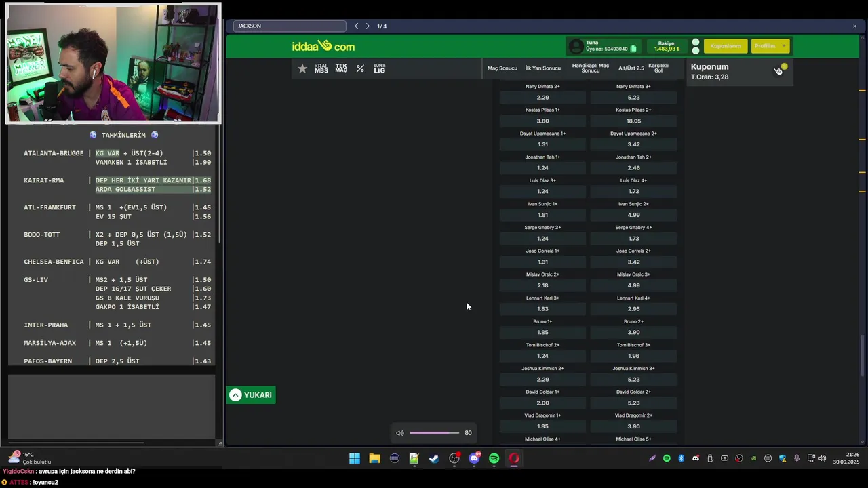Open Kuponlarım coupons page
The height and width of the screenshot is (488, 868).
point(725,46)
